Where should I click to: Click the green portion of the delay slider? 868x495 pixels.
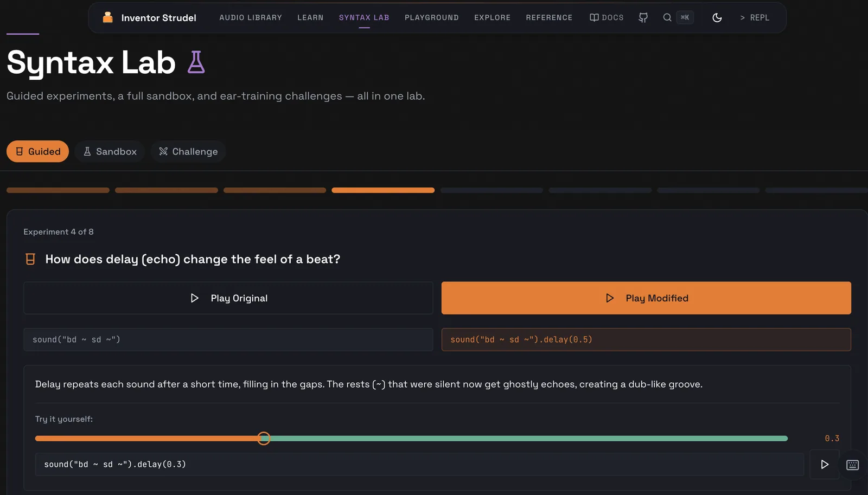529,438
